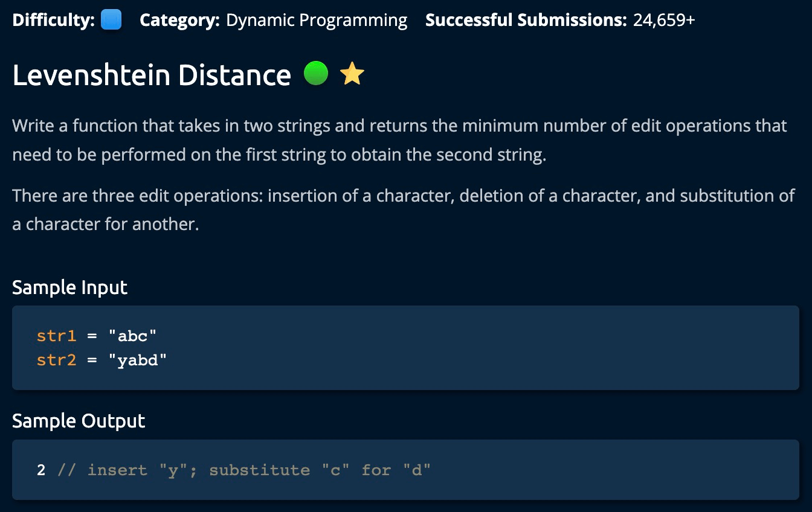812x512 pixels.
Task: Click the Sample Input heading
Action: [69, 287]
